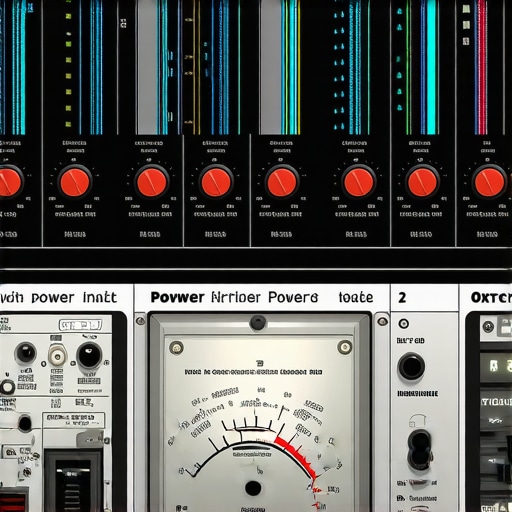Click the second red knob from the left
Viewport: 512px width, 512px height.
tap(75, 182)
